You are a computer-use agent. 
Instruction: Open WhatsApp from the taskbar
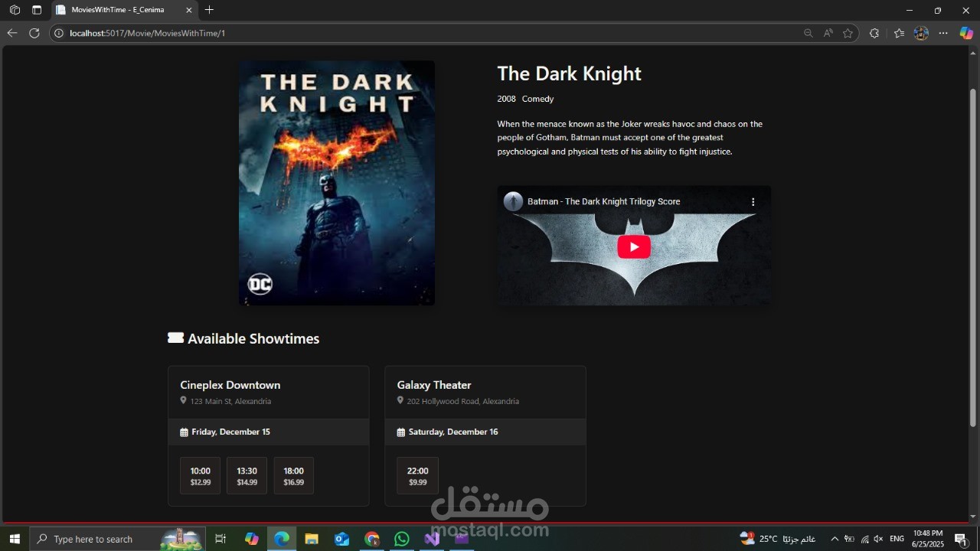point(402,539)
